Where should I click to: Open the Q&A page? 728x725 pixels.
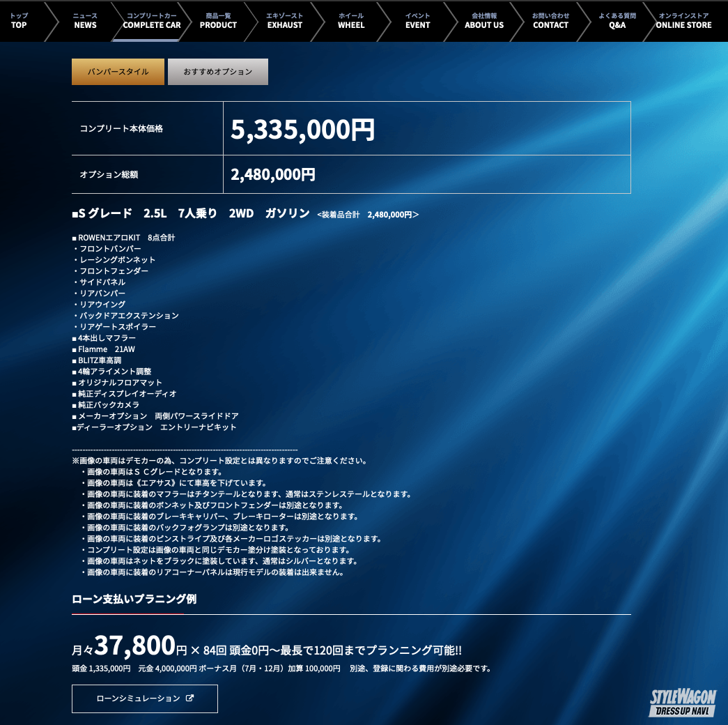tap(617, 21)
